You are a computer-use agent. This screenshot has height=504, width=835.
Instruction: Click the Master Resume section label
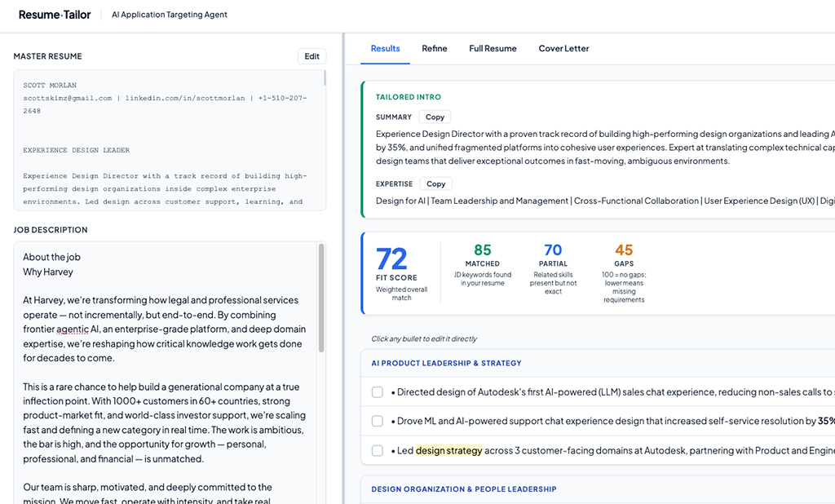[x=48, y=56]
